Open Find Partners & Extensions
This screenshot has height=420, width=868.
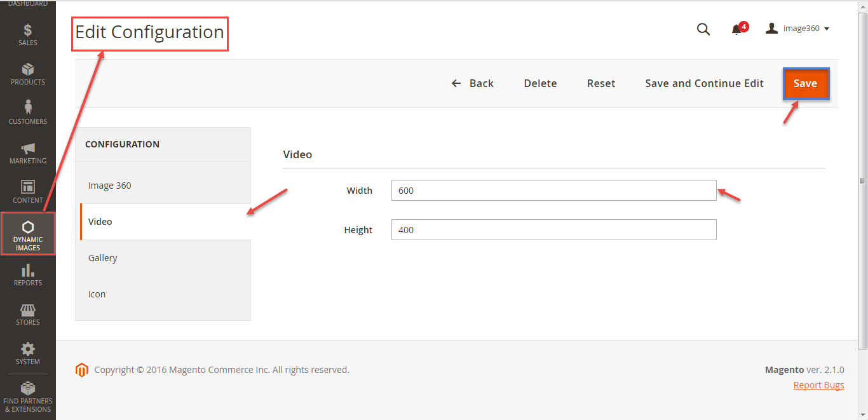(x=28, y=397)
